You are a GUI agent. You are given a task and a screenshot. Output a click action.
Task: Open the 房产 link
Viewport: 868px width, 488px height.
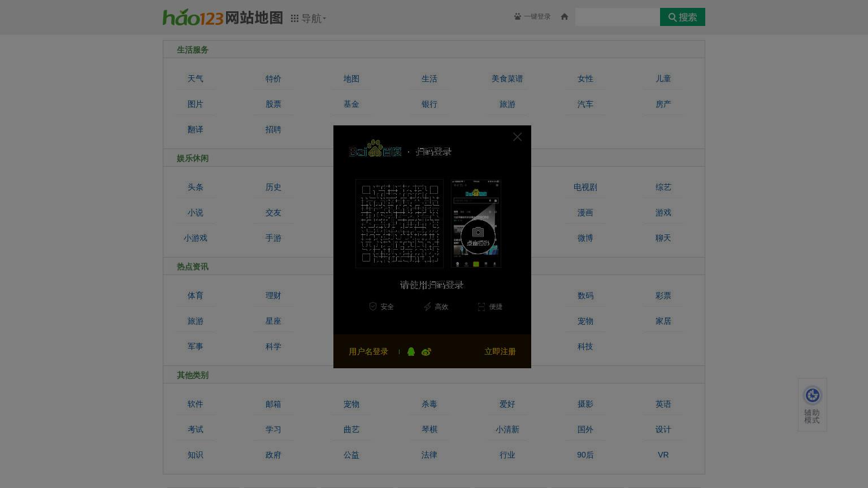[663, 104]
